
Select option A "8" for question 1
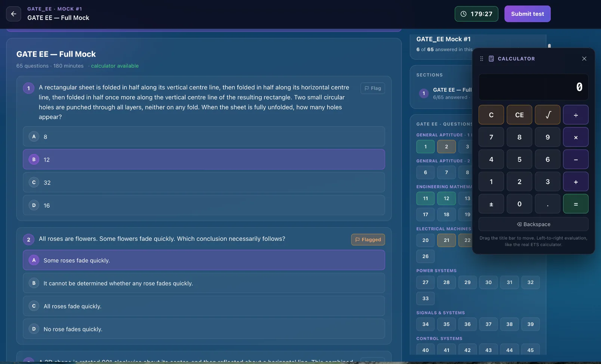204,136
